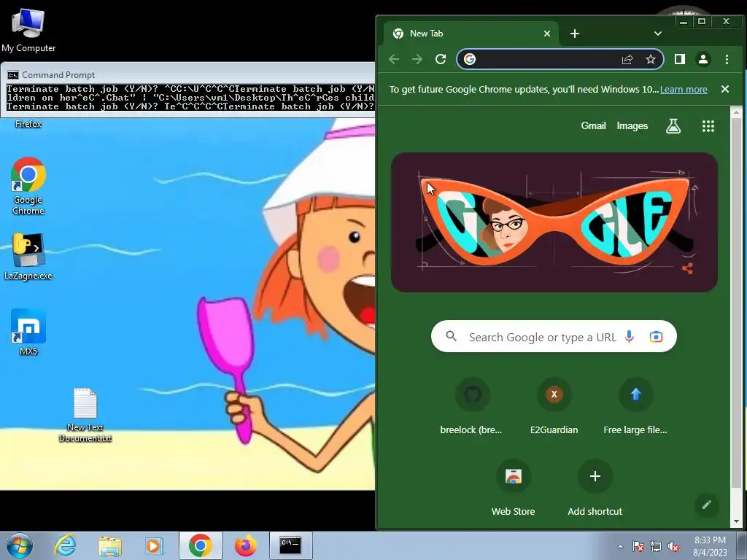Open Google Chrome desktop shortcut
This screenshot has width=747, height=560.
(x=28, y=186)
